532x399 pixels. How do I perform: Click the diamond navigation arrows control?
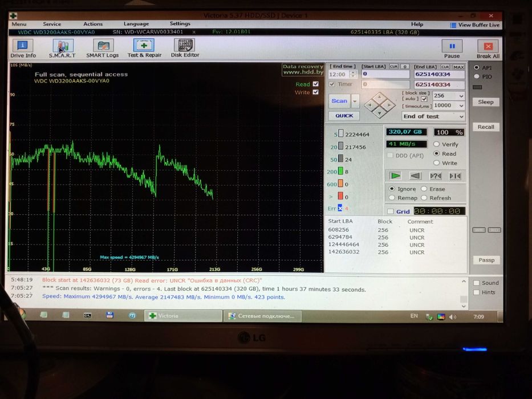[x=380, y=105]
